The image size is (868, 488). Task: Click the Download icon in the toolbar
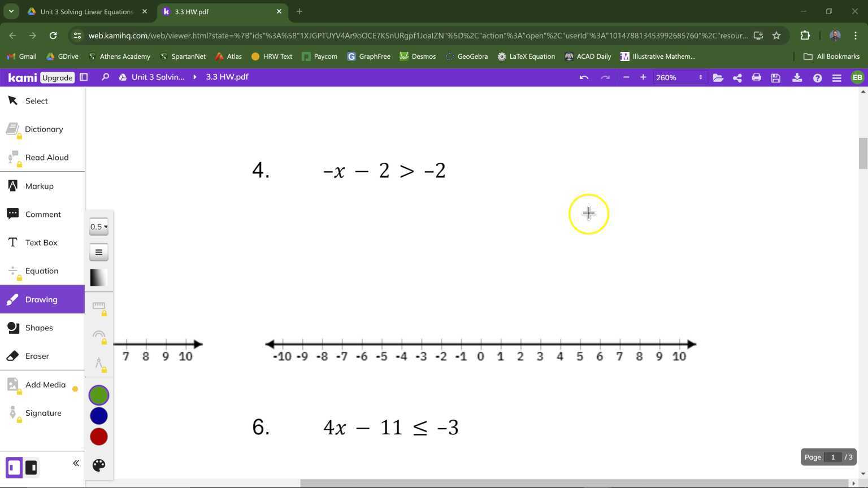[x=797, y=77]
